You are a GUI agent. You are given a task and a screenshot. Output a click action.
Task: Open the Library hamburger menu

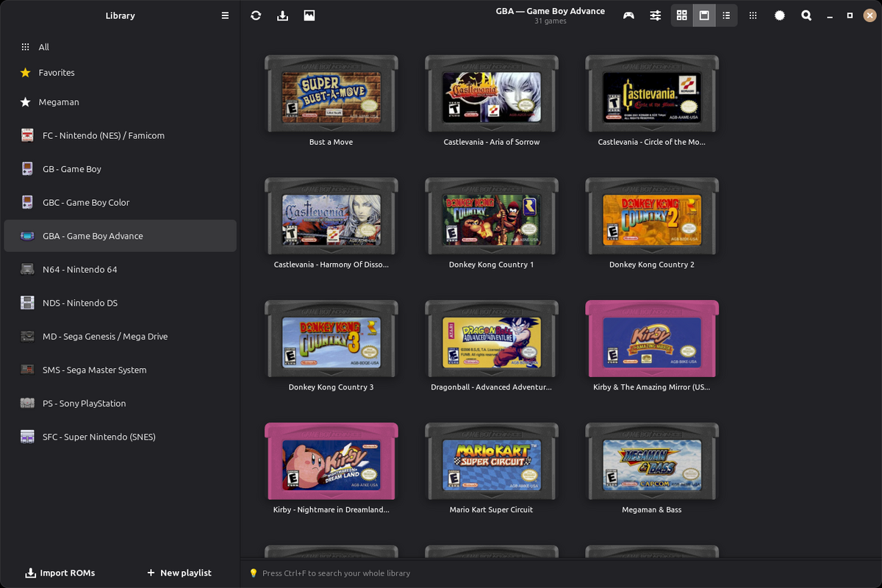225,15
